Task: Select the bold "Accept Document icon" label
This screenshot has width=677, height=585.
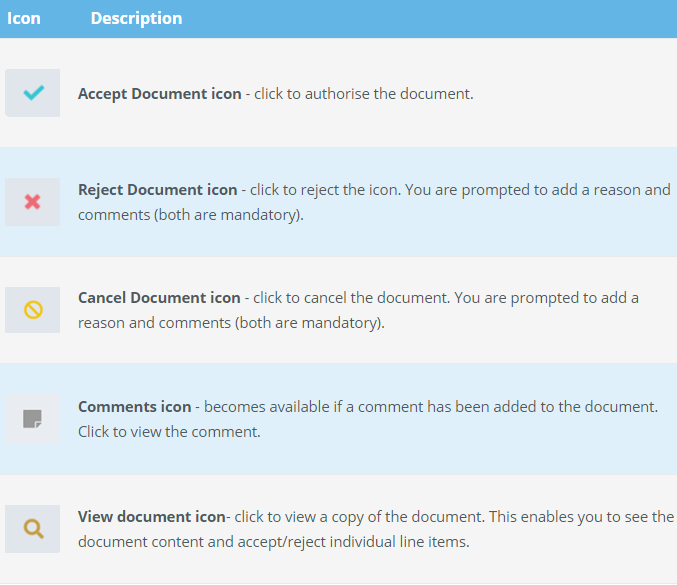Action: 159,94
